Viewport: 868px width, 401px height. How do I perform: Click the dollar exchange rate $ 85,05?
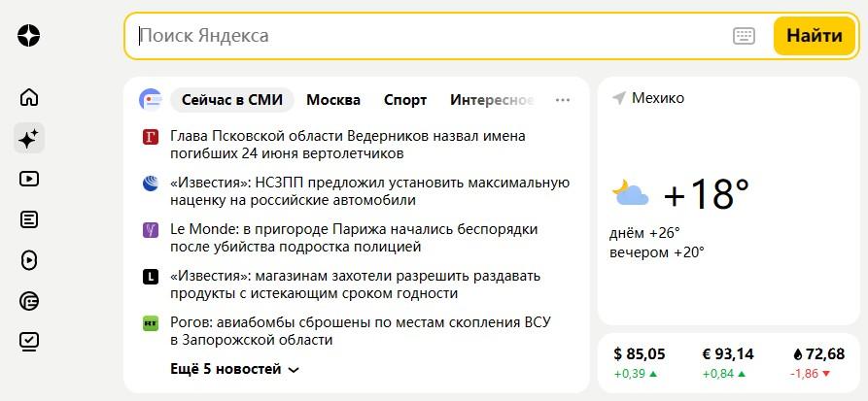click(640, 354)
